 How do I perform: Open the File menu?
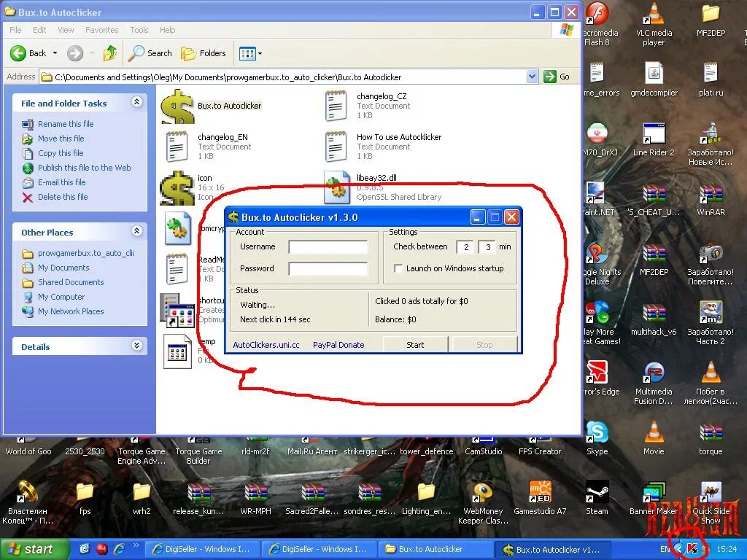[x=15, y=30]
